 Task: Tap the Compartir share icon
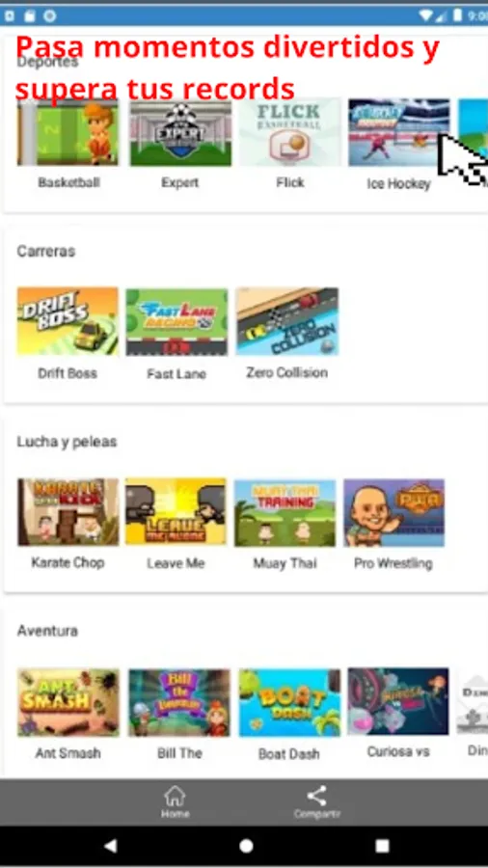[x=316, y=796]
